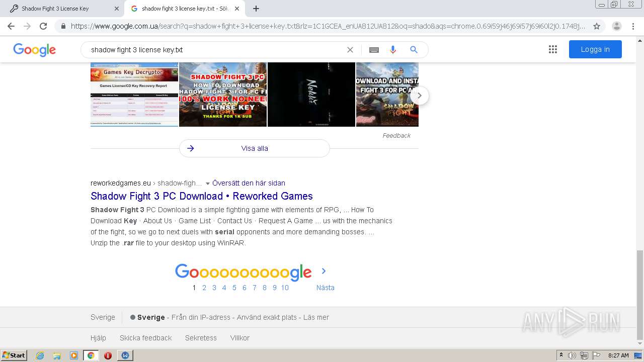This screenshot has height=362, width=644.
Task: Launch Internet Explorer from taskbar
Action: [40, 355]
